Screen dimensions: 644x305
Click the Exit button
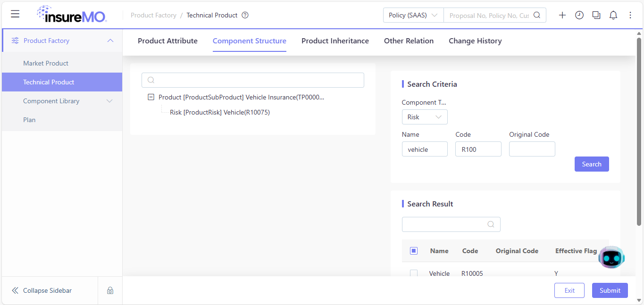[x=569, y=290]
